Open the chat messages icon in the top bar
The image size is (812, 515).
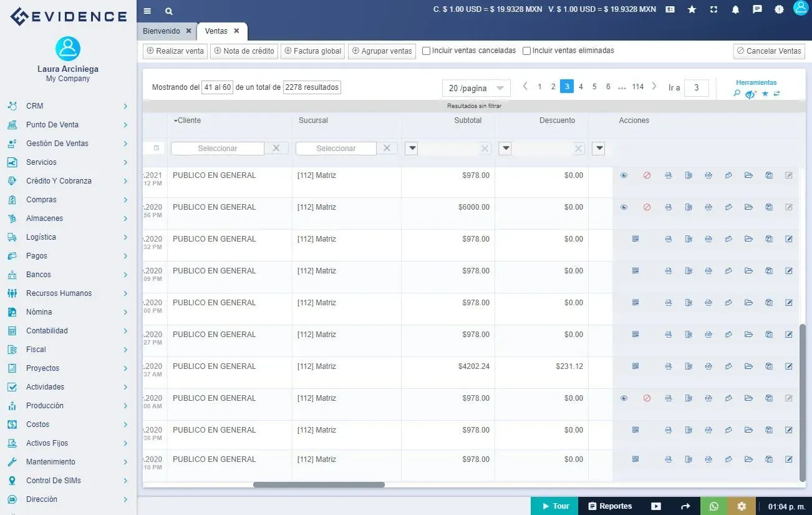pos(757,9)
